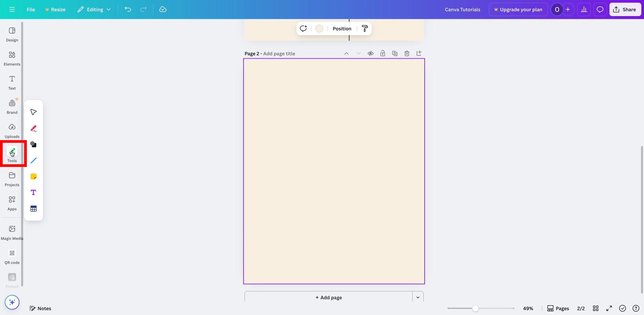Add a comment from the floating toolbar
This screenshot has width=644, height=315.
(304, 28)
